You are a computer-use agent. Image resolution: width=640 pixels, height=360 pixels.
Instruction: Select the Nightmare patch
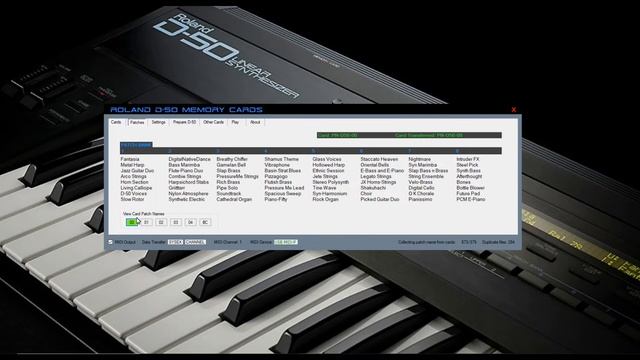point(420,159)
